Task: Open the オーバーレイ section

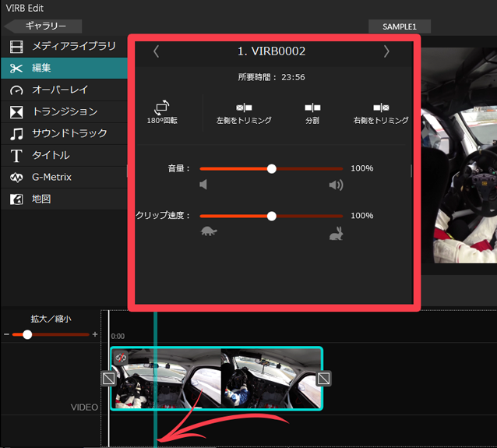Action: point(65,90)
